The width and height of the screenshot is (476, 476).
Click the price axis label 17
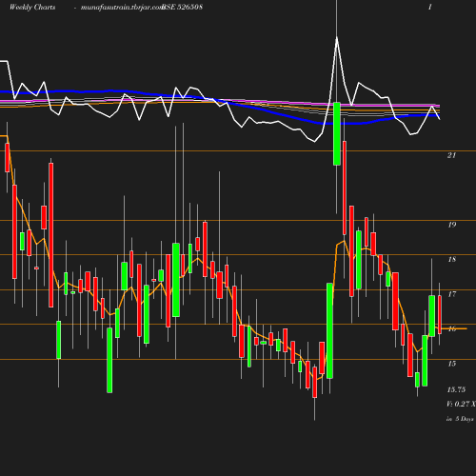point(452,294)
